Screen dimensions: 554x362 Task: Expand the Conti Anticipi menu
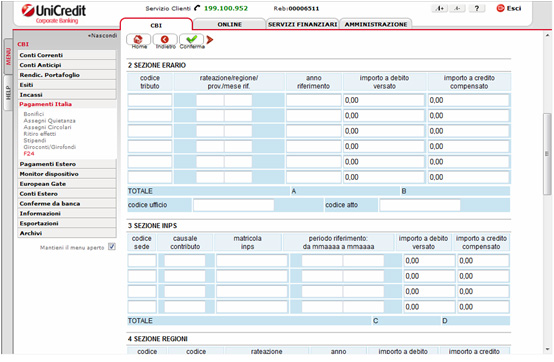[x=67, y=65]
